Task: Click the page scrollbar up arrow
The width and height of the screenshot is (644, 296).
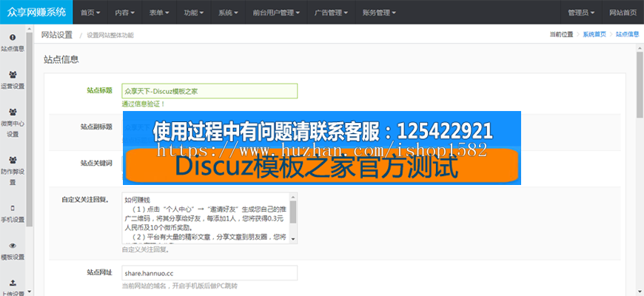Action: (640, 48)
